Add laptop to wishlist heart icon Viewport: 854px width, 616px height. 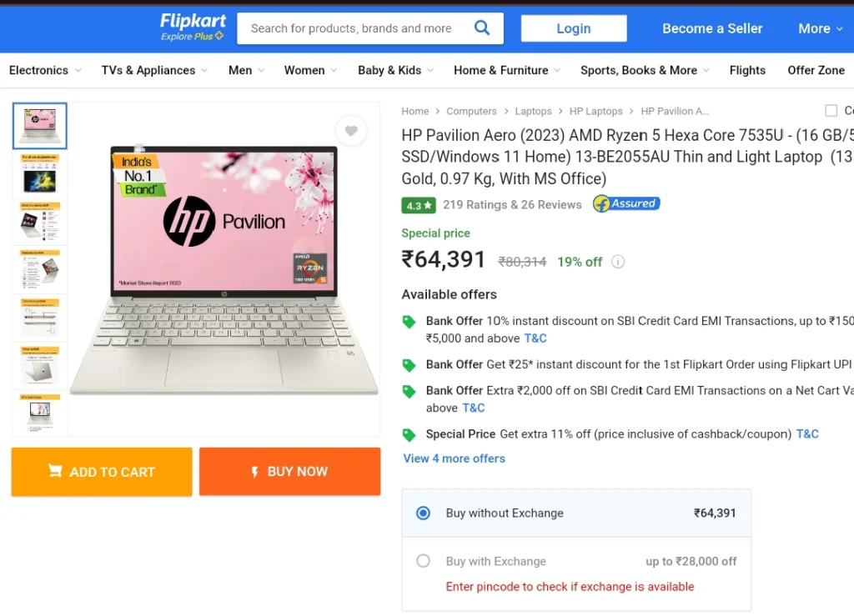[x=351, y=131]
